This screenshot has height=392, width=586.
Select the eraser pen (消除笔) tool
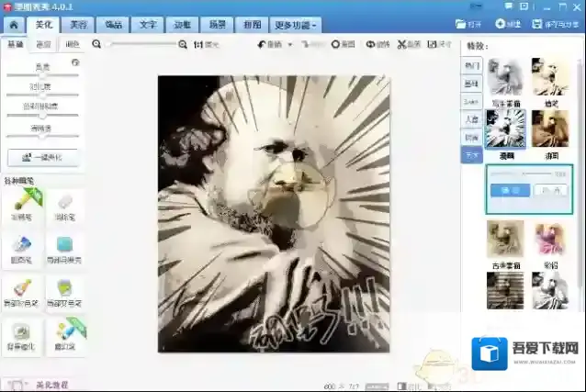(64, 207)
